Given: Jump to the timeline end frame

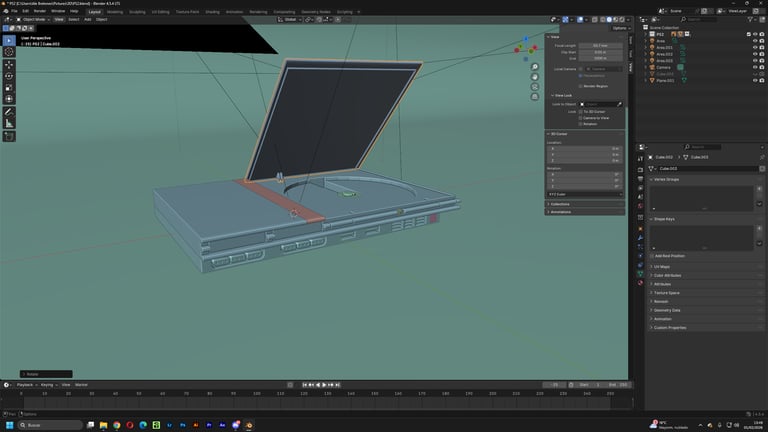Looking at the screenshot, I should 337,385.
